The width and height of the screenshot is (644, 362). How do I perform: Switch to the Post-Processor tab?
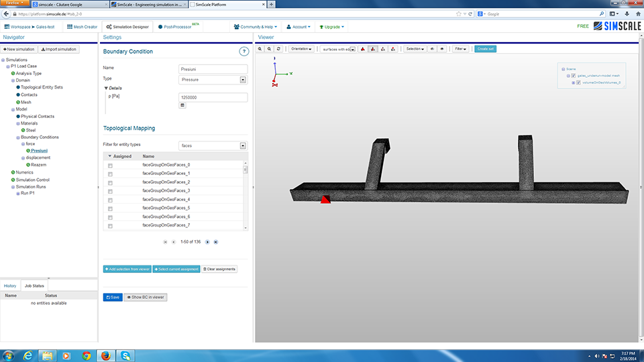(x=178, y=27)
